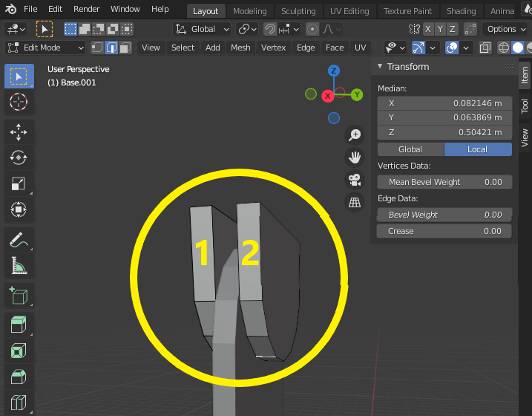Select the tweak cursor tool in header
The width and height of the screenshot is (532, 416).
pyautogui.click(x=45, y=29)
